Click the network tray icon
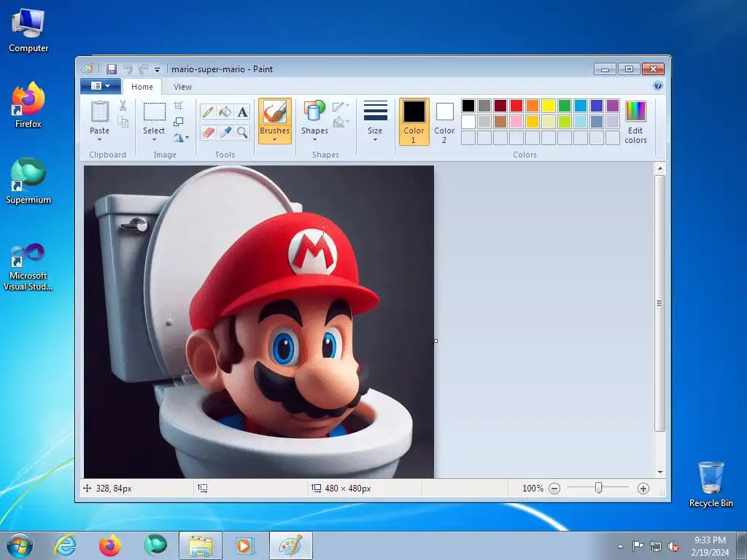 point(656,546)
